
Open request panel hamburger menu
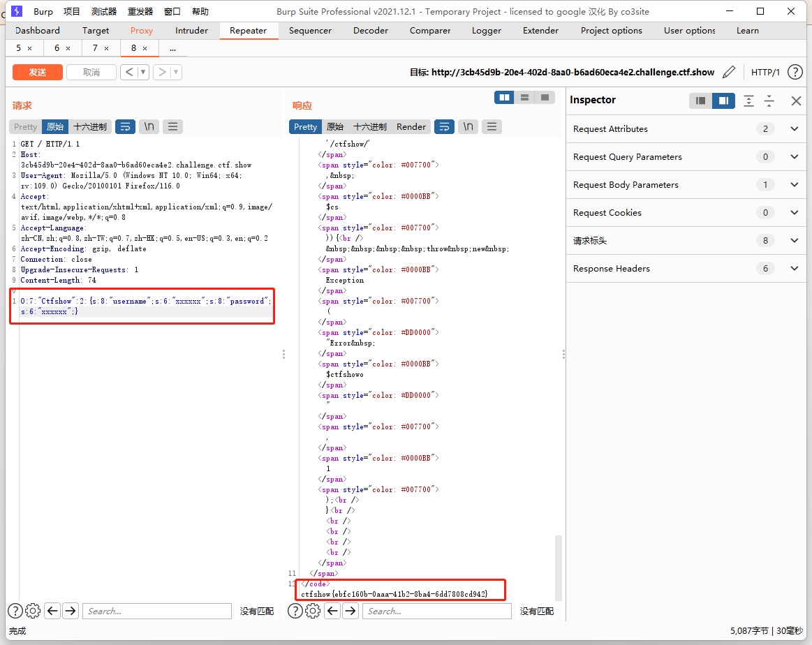[173, 126]
